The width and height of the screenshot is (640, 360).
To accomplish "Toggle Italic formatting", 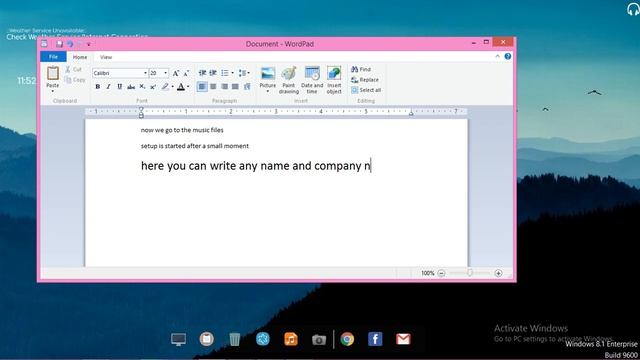I will pos(109,87).
